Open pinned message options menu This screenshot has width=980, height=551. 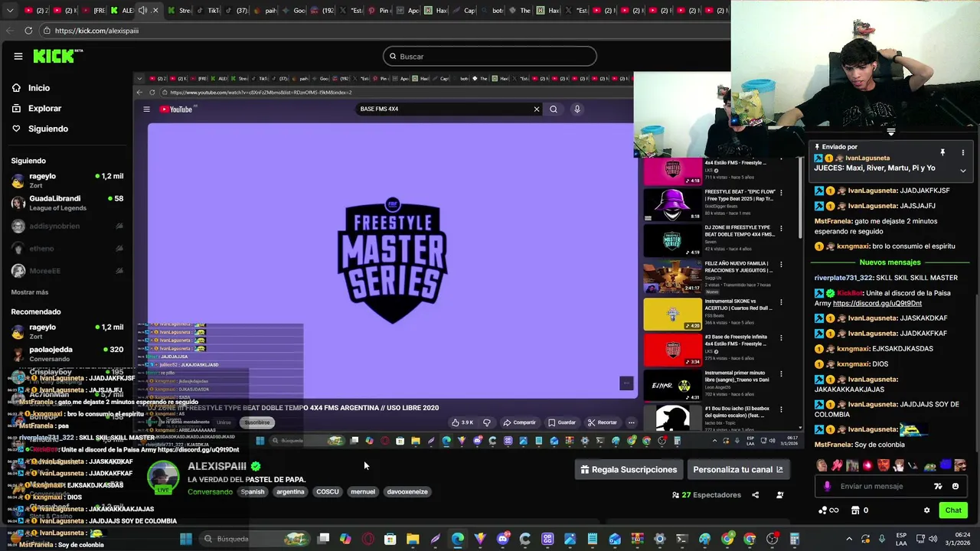[x=963, y=153]
